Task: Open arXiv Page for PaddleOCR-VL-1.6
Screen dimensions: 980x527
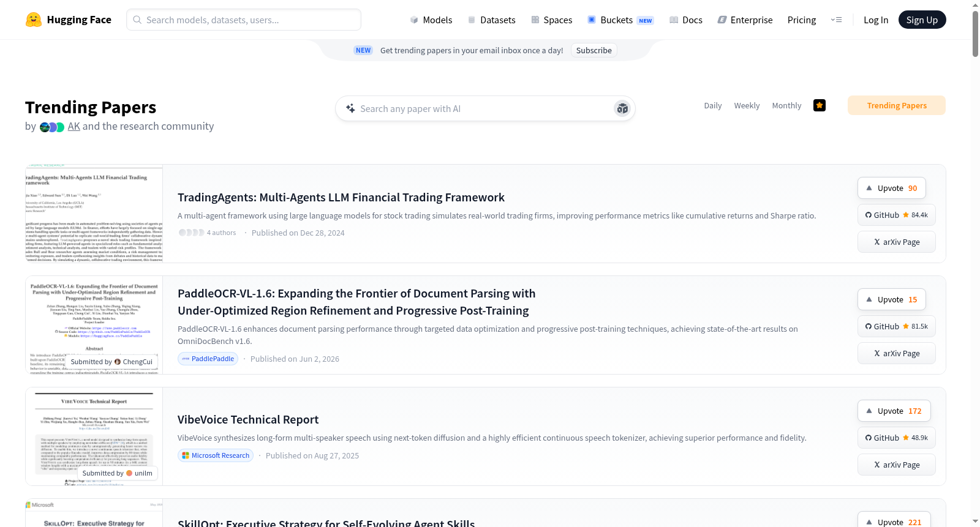Action: (897, 353)
